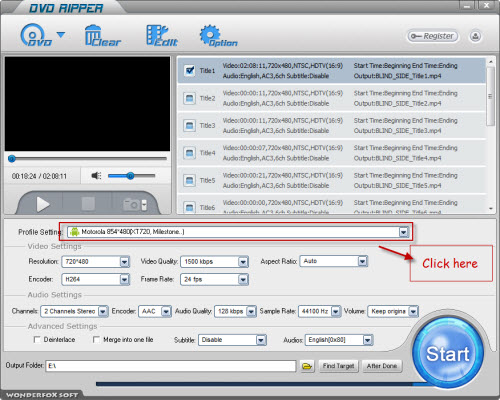500x400 pixels.
Task: Click the Find Target button
Action: pos(338,366)
